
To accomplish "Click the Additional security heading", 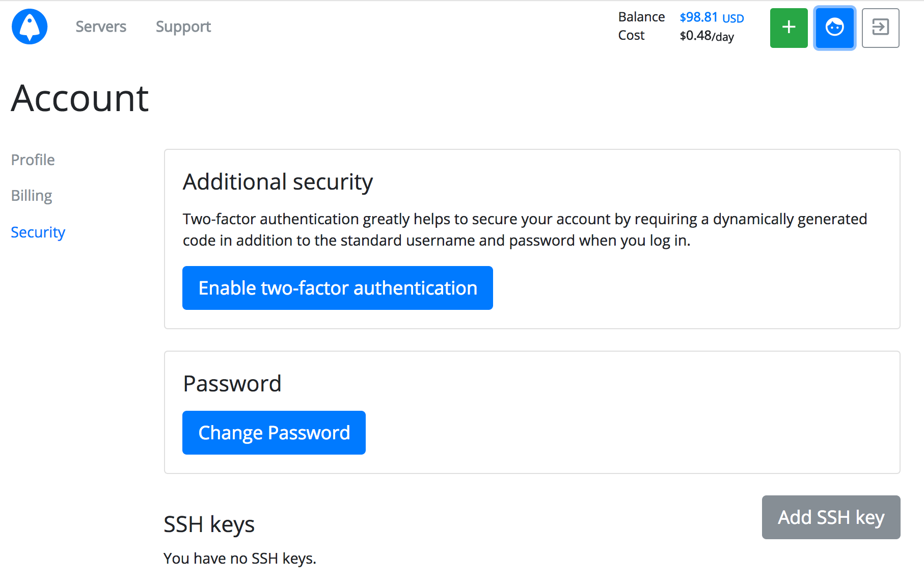I will [278, 182].
